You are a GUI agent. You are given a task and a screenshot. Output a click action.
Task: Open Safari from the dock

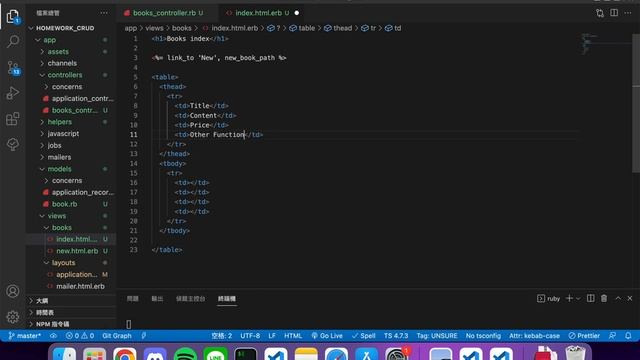tap(336, 353)
